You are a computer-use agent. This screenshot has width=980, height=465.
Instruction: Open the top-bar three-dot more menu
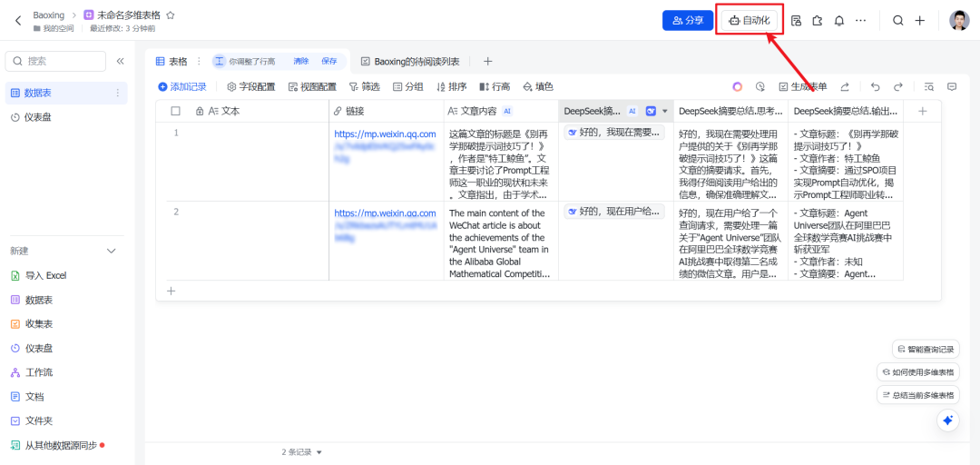point(860,21)
